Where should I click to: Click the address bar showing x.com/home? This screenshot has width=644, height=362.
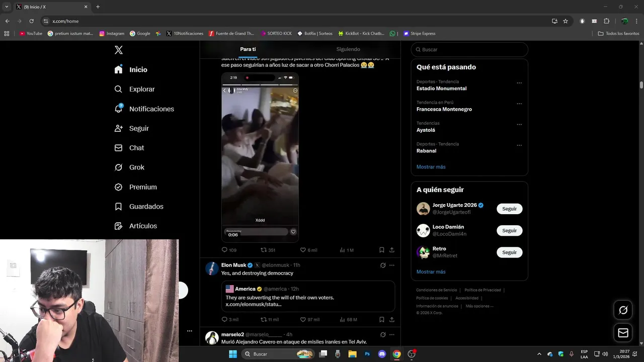297,21
